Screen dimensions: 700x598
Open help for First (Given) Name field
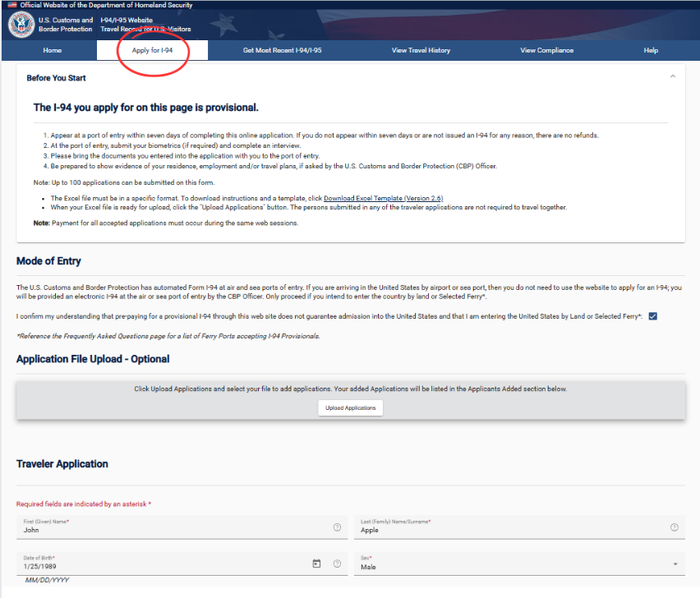pos(337,527)
